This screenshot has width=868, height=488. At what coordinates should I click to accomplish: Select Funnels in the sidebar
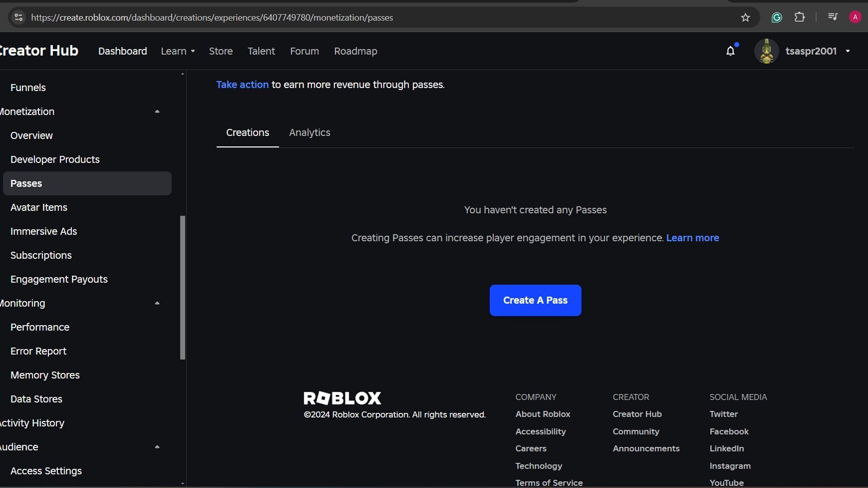28,88
